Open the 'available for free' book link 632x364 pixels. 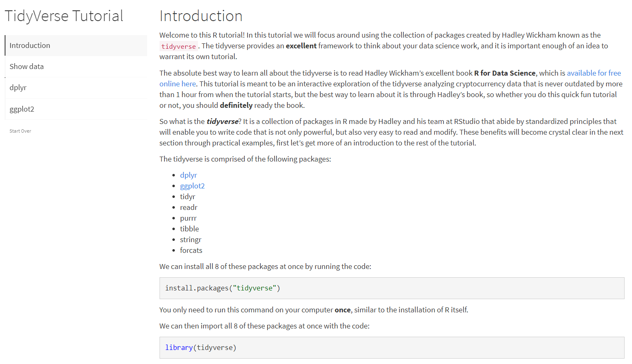594,73
